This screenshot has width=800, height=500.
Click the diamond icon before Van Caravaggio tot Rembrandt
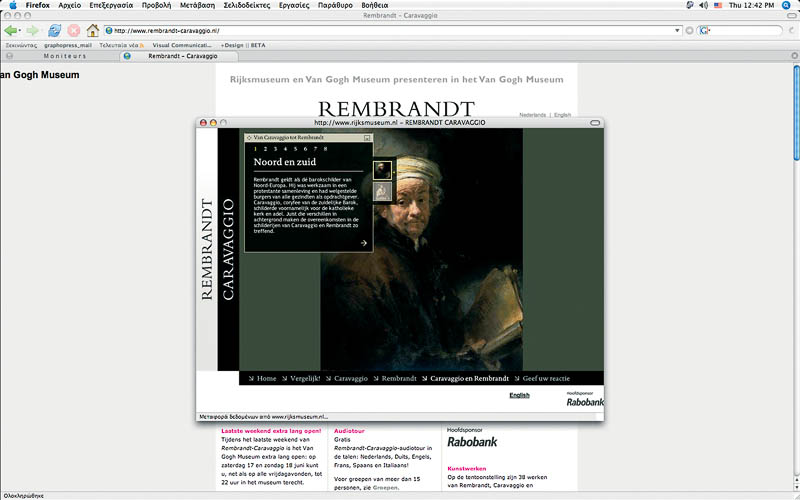pyautogui.click(x=249, y=138)
